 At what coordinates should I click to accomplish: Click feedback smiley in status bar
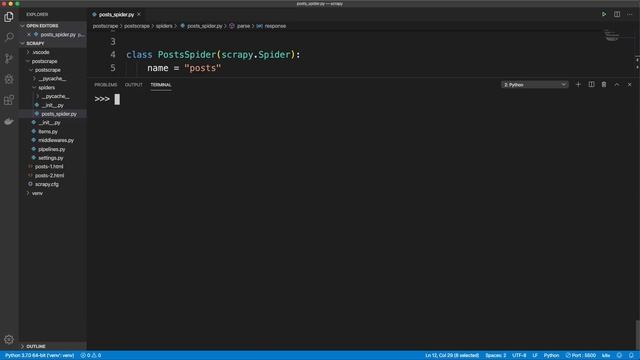click(x=619, y=356)
